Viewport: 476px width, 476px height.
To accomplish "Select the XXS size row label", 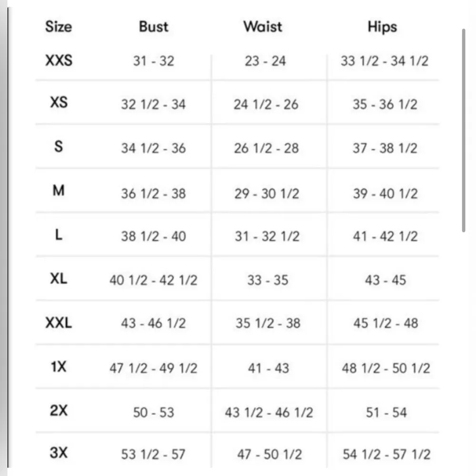I will click(59, 61).
